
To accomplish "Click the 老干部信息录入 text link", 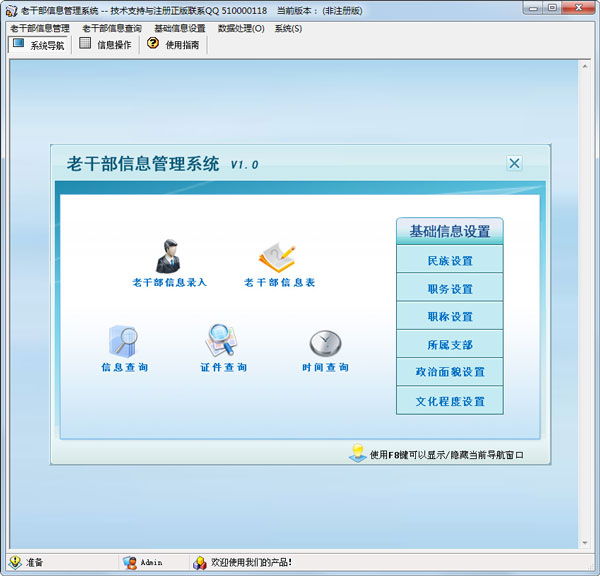I will pyautogui.click(x=169, y=282).
